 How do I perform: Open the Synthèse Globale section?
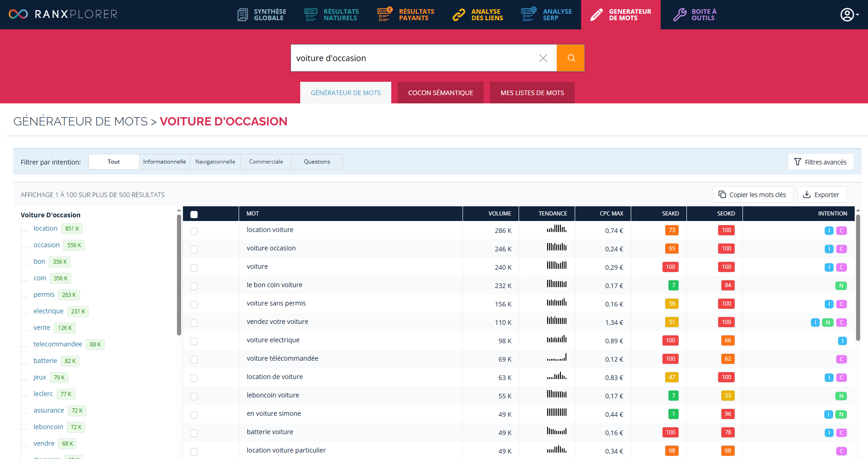262,15
